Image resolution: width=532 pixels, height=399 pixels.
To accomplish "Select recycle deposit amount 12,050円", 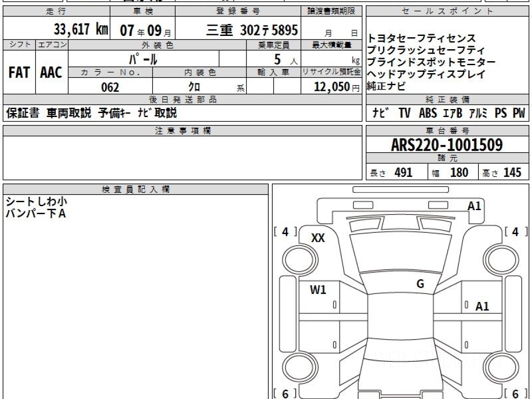I will pyautogui.click(x=336, y=87).
